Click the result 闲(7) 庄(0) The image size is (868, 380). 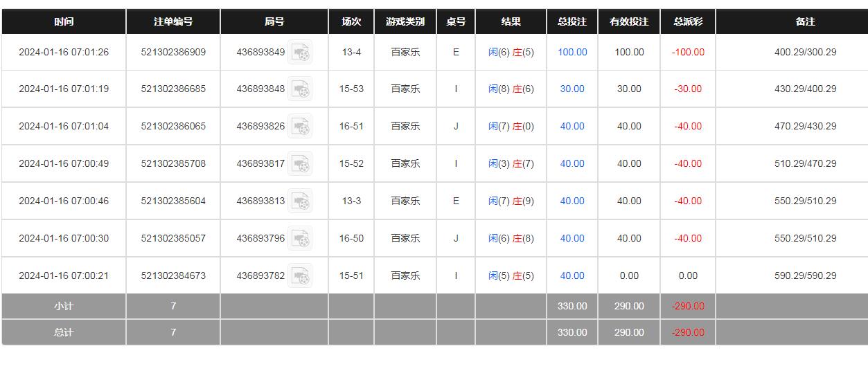(511, 127)
